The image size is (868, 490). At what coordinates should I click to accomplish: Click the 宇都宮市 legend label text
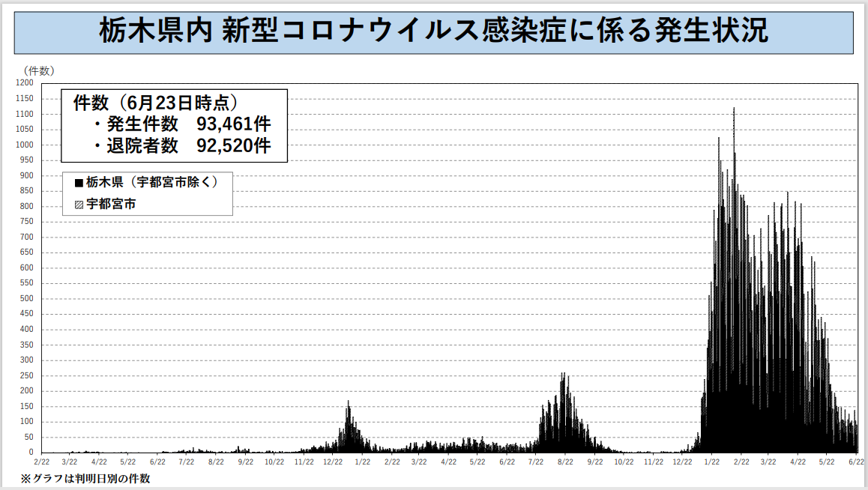(111, 204)
